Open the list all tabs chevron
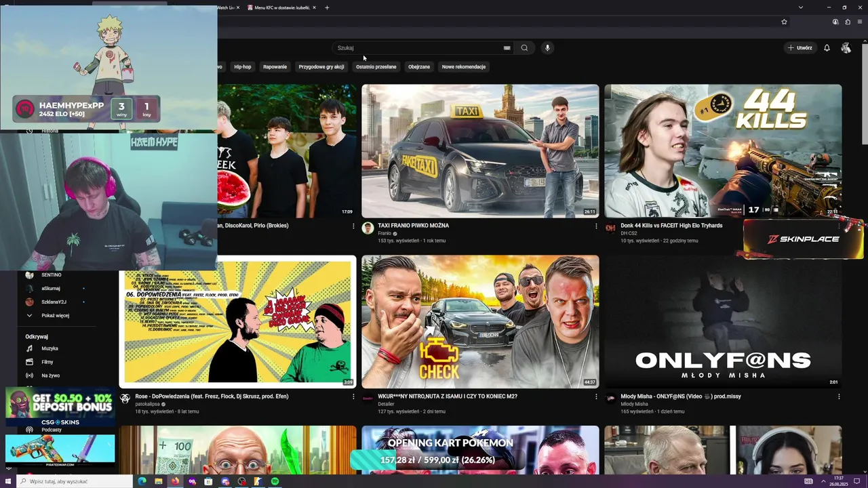Image resolution: width=868 pixels, height=488 pixels. 800,7
